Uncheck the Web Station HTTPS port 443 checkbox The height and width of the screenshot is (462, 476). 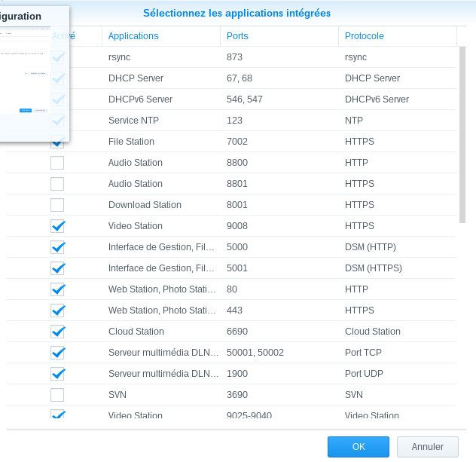[x=57, y=311]
